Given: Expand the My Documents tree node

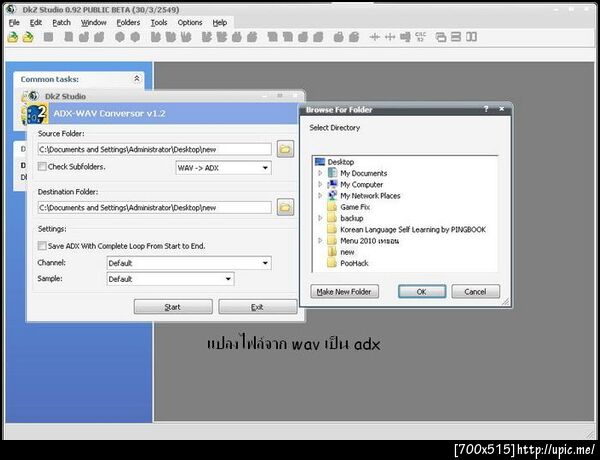Looking at the screenshot, I should 320,173.
